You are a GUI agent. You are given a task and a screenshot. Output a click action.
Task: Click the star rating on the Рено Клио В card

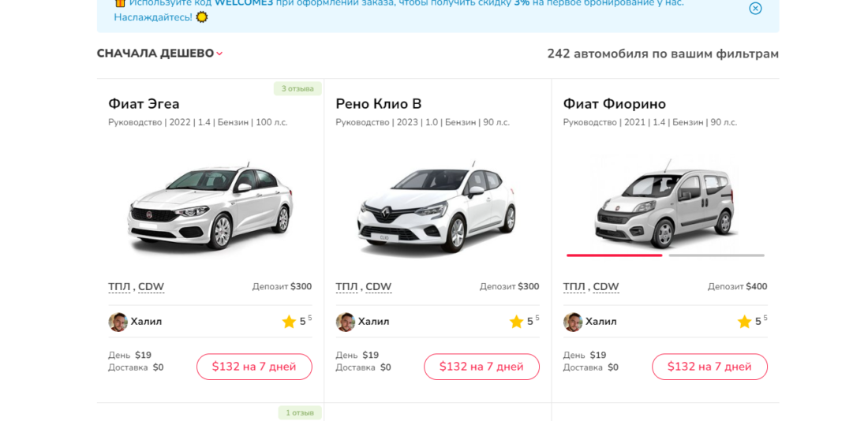click(524, 322)
